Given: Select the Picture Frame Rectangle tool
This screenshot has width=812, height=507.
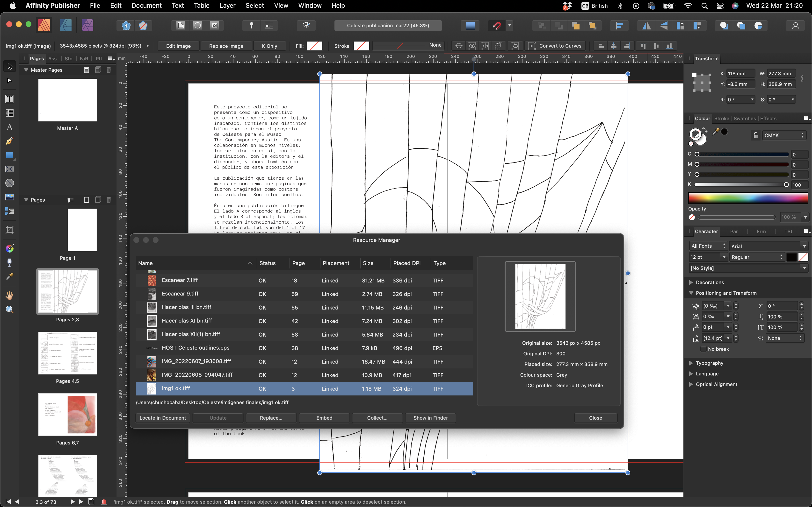Looking at the screenshot, I should (x=9, y=169).
